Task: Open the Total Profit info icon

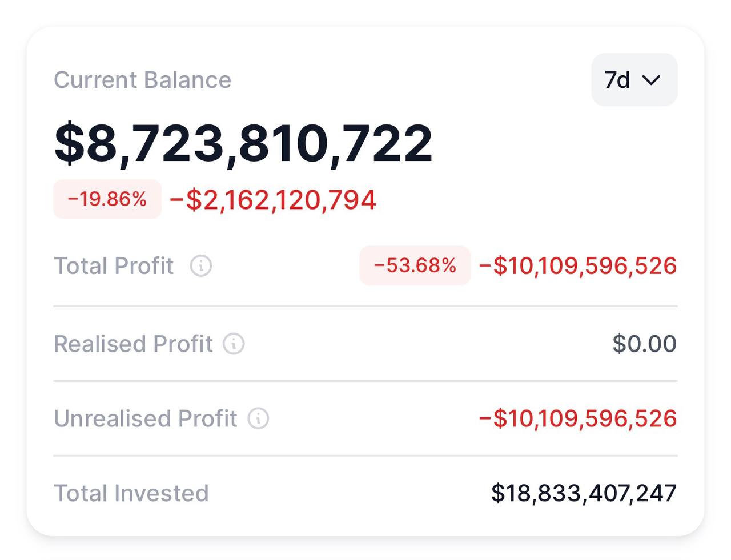Action: click(x=201, y=266)
